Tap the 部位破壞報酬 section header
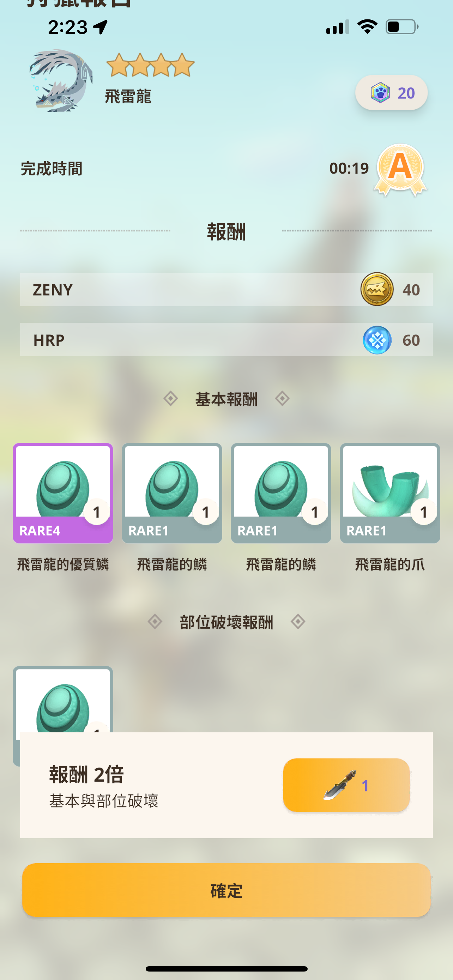453x980 pixels. (x=226, y=622)
